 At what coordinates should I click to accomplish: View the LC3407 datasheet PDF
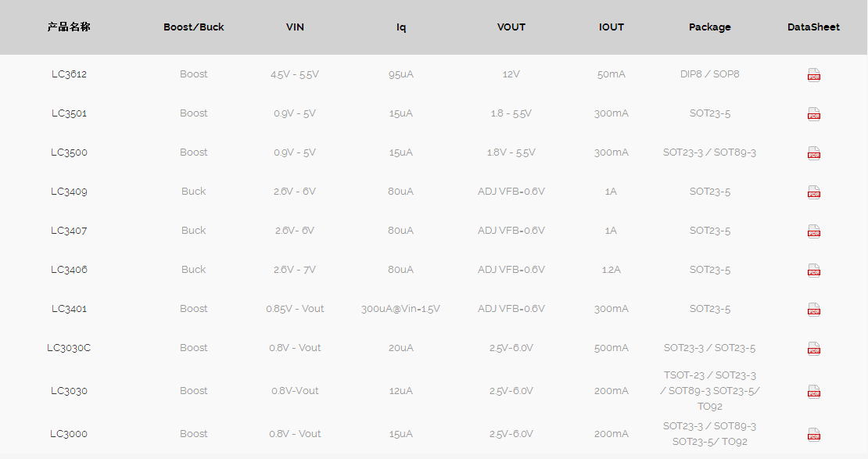click(814, 231)
